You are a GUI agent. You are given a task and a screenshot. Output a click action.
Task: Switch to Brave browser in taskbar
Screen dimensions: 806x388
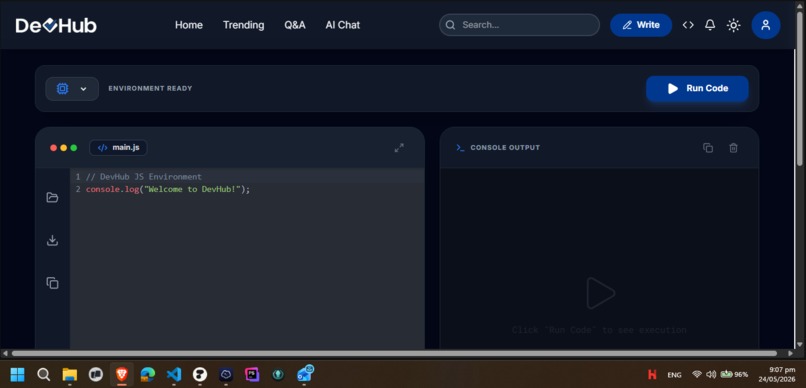click(x=122, y=375)
